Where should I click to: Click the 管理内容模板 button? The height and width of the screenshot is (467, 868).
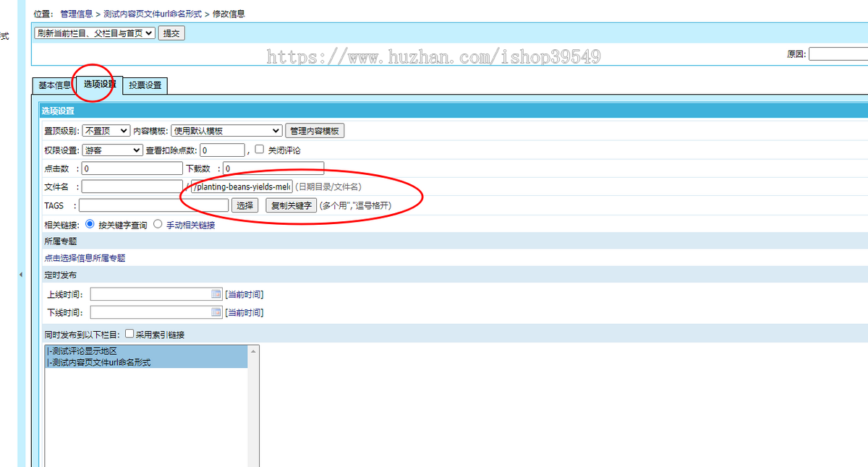pos(315,131)
